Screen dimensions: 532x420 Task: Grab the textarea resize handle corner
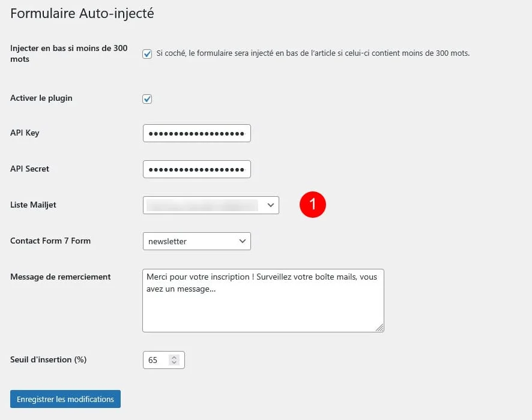pos(379,328)
